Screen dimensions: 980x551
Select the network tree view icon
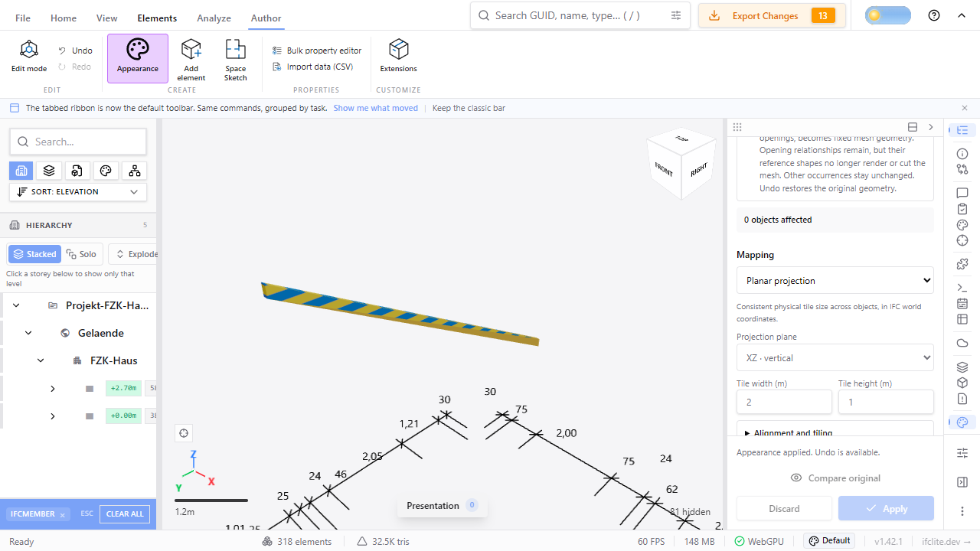pyautogui.click(x=135, y=171)
